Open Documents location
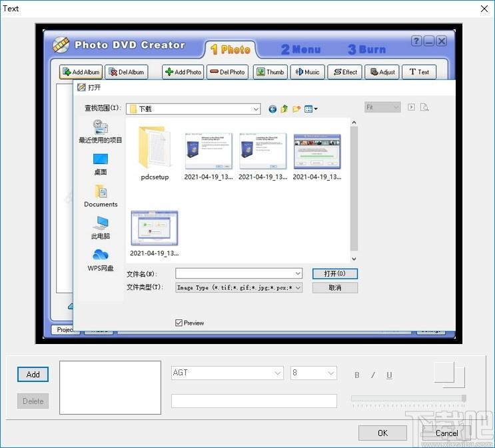 click(101, 196)
